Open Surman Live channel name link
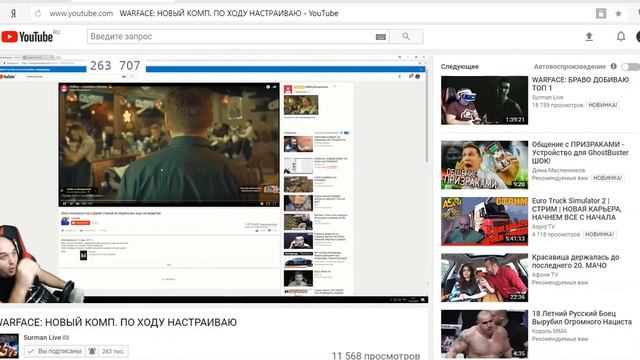Viewport: 640px width, 360px height. (x=42, y=338)
